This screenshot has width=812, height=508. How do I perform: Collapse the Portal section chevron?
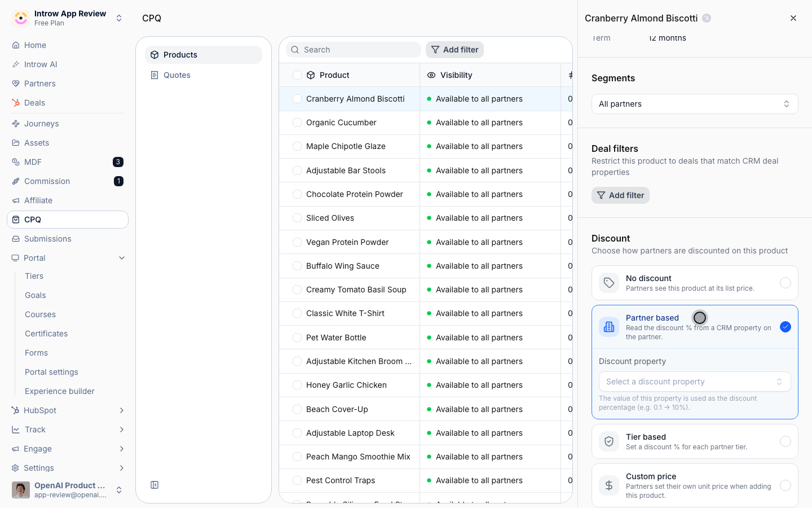(122, 258)
